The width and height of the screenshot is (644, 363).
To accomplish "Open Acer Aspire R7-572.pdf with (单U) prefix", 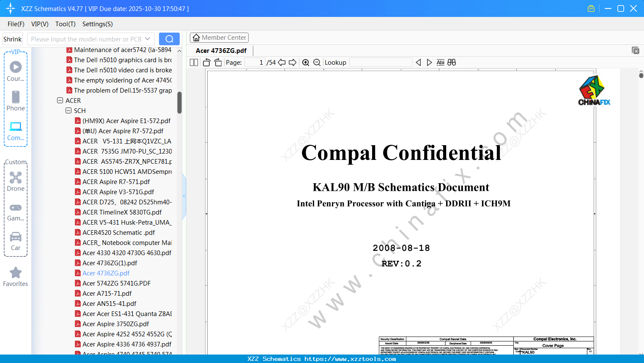I will pyautogui.click(x=119, y=131).
